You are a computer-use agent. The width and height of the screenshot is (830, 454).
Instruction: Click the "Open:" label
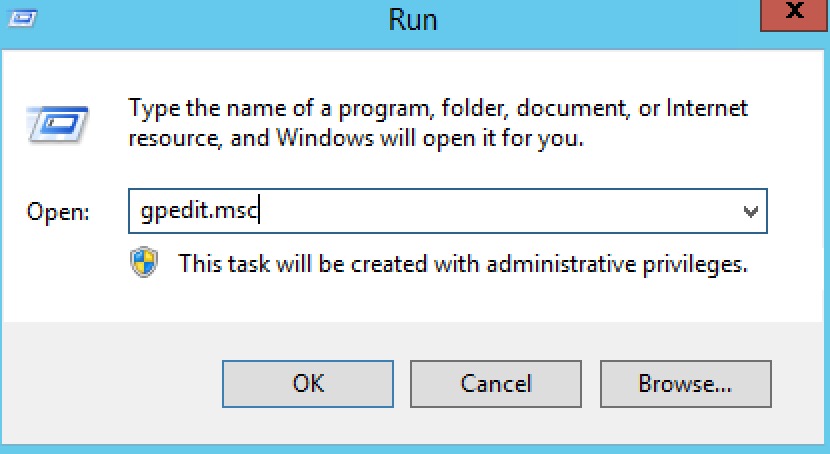point(58,213)
